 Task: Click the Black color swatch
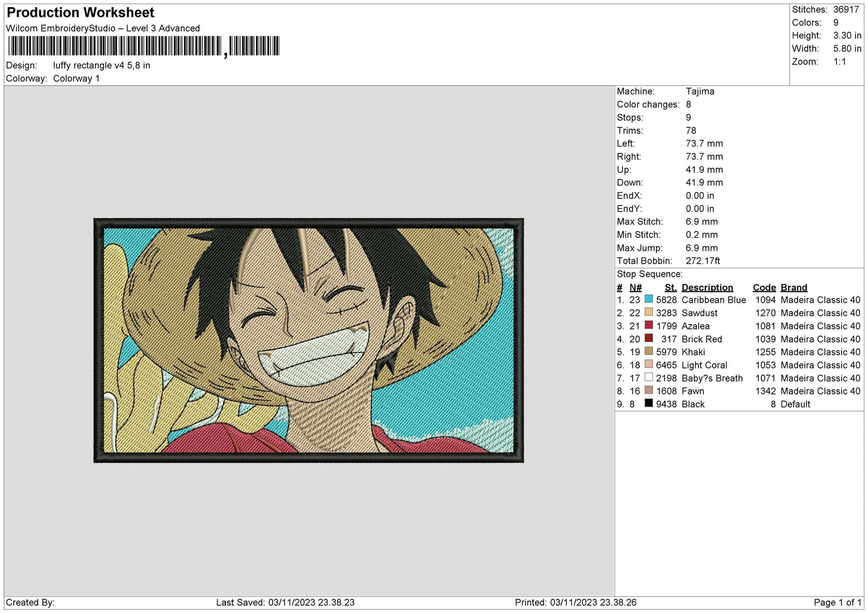point(649,403)
